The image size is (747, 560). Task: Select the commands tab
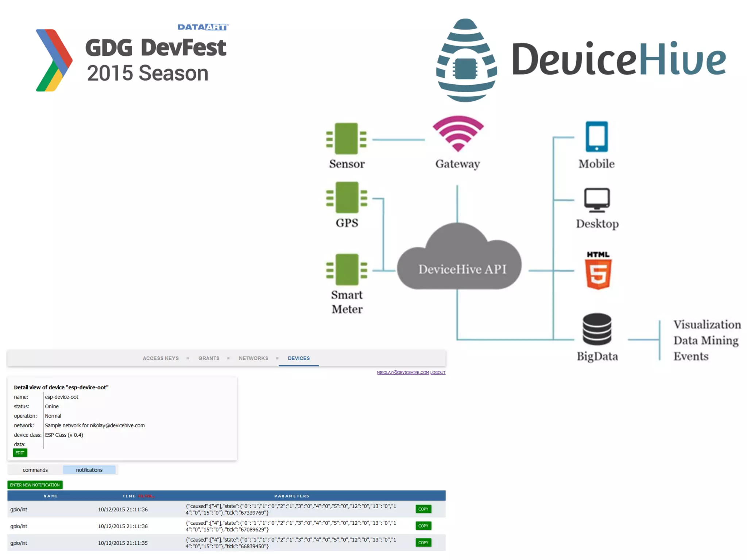click(x=35, y=470)
